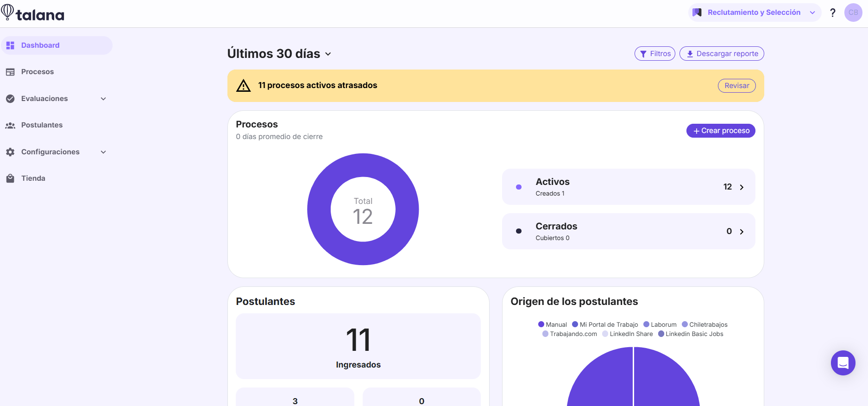Click the plus icon in Crear proceso

point(696,131)
